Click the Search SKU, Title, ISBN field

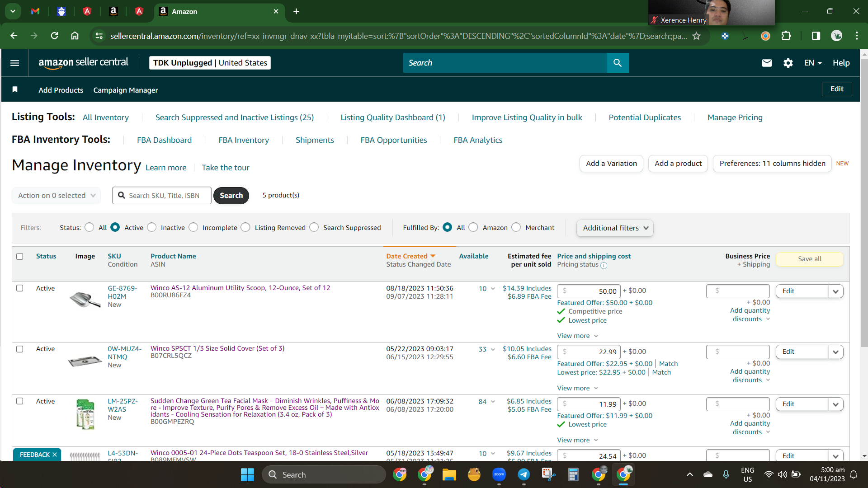click(162, 195)
